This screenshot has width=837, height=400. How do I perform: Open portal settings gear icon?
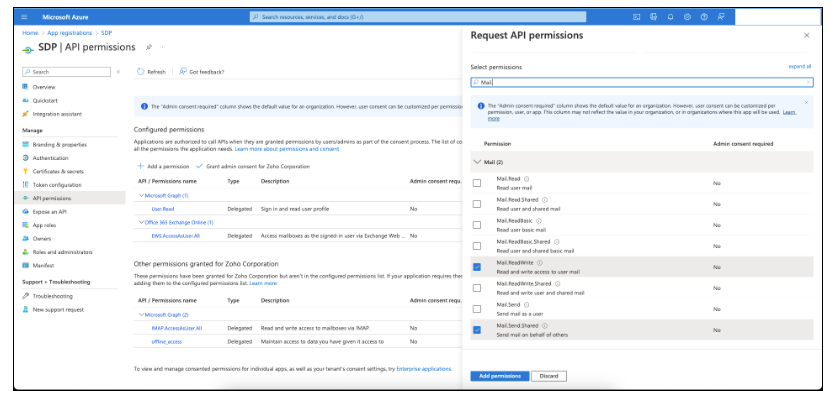(688, 17)
